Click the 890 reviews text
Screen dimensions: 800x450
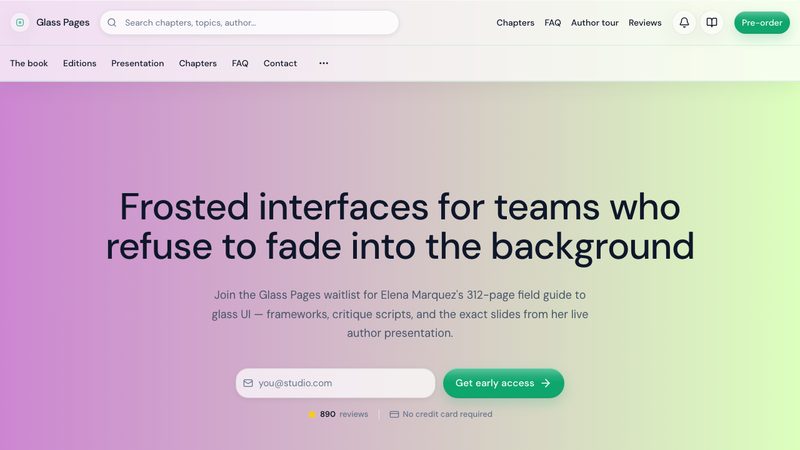(344, 414)
